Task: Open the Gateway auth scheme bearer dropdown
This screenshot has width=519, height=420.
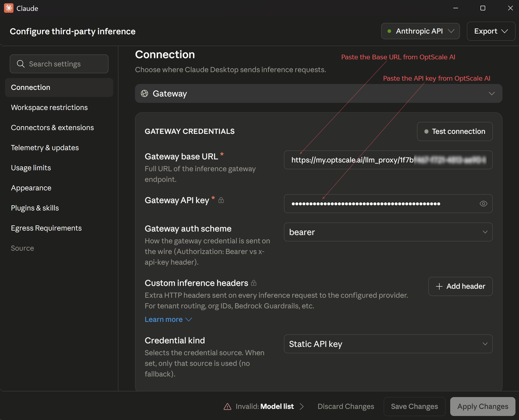Action: pos(388,232)
